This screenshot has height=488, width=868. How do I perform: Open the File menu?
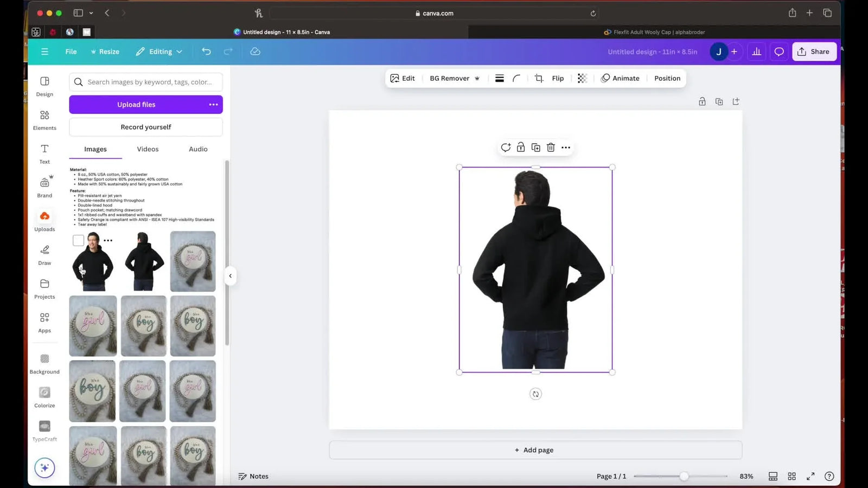tap(71, 52)
